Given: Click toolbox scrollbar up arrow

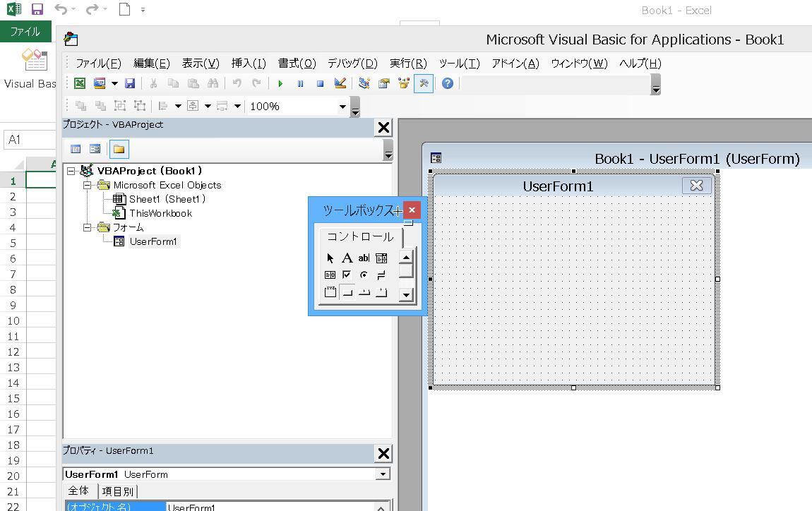Looking at the screenshot, I should pos(407,258).
